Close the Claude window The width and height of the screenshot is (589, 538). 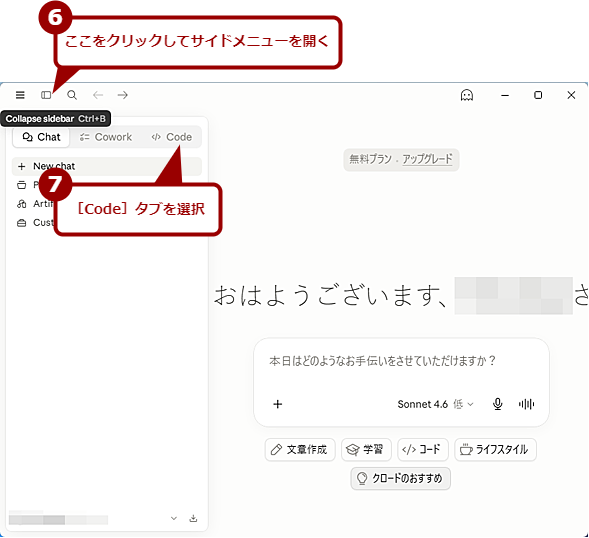pyautogui.click(x=571, y=95)
